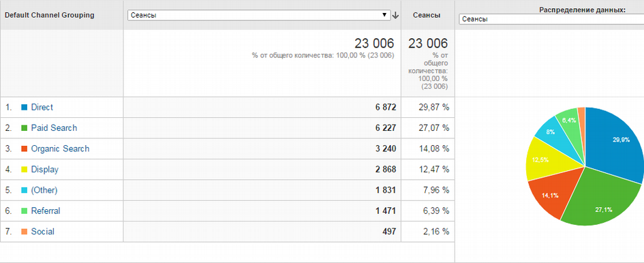Open the Распределение данных Сеансы dropdown
The width and height of the screenshot is (644, 263).
coord(551,19)
